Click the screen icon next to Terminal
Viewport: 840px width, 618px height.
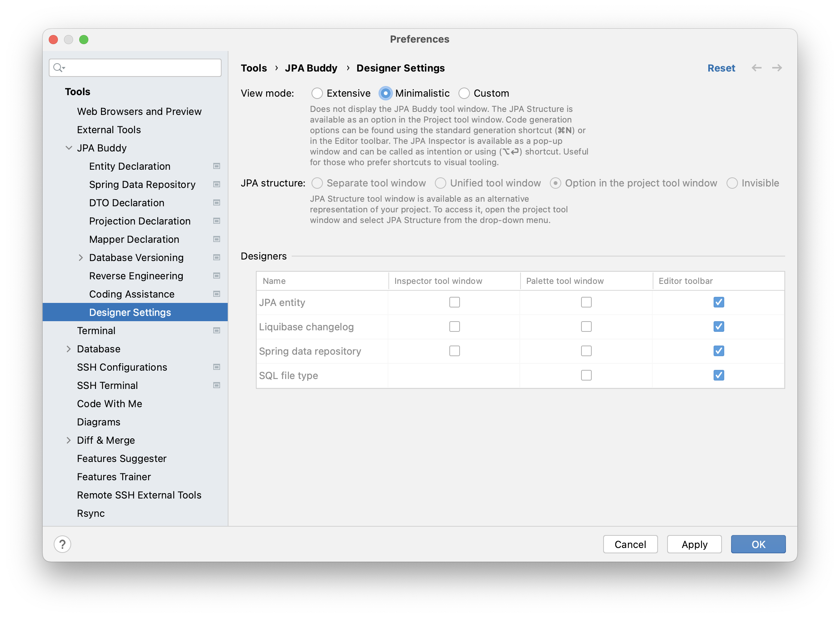click(216, 330)
